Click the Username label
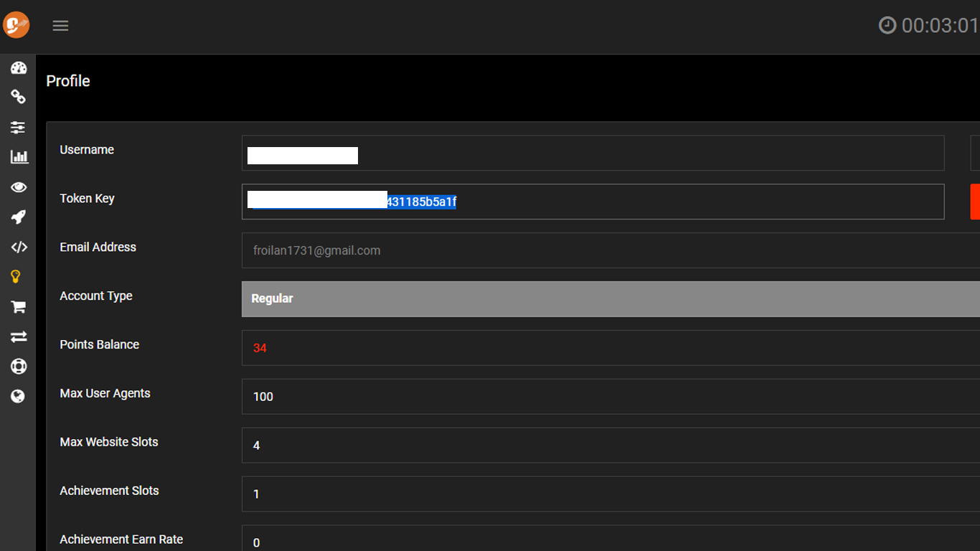Viewport: 980px width, 551px height. [x=87, y=150]
